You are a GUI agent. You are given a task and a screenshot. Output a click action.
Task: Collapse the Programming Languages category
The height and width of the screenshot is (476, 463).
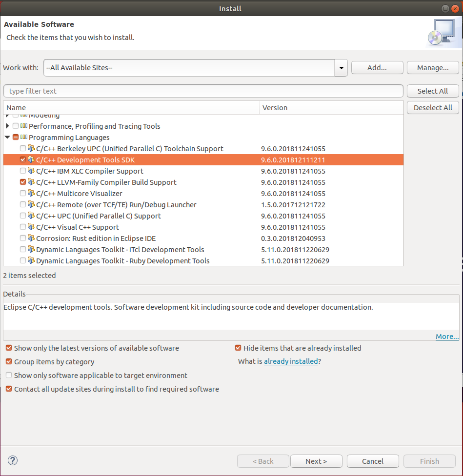pyautogui.click(x=8, y=137)
